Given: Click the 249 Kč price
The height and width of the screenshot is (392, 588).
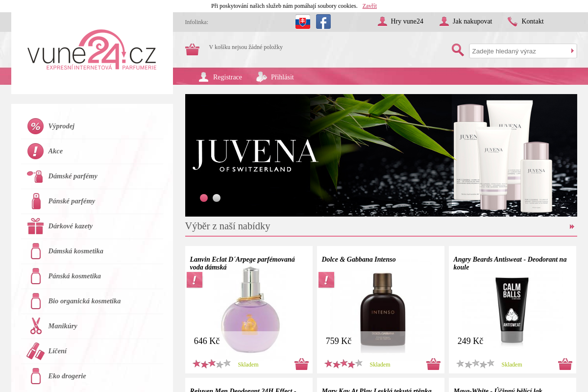Looking at the screenshot, I should tap(470, 341).
